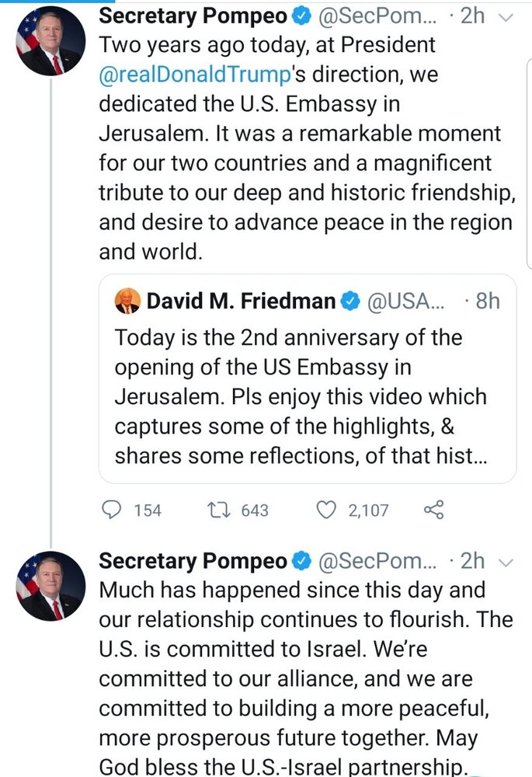Click the reply icon with 154 replies
The image size is (532, 777).
(x=111, y=510)
